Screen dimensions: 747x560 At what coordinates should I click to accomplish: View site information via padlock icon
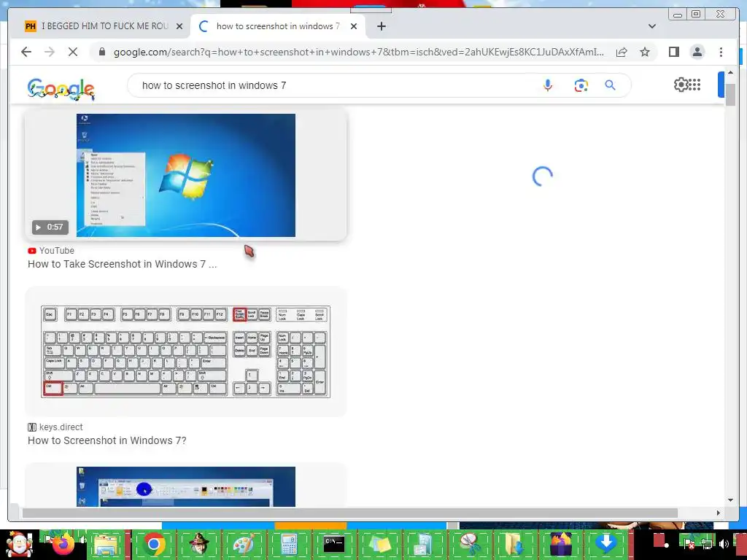102,52
